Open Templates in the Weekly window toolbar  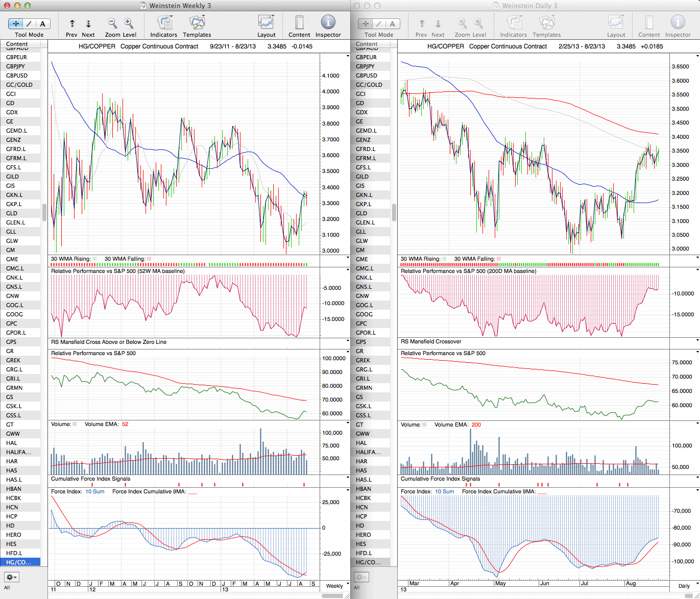pyautogui.click(x=197, y=23)
